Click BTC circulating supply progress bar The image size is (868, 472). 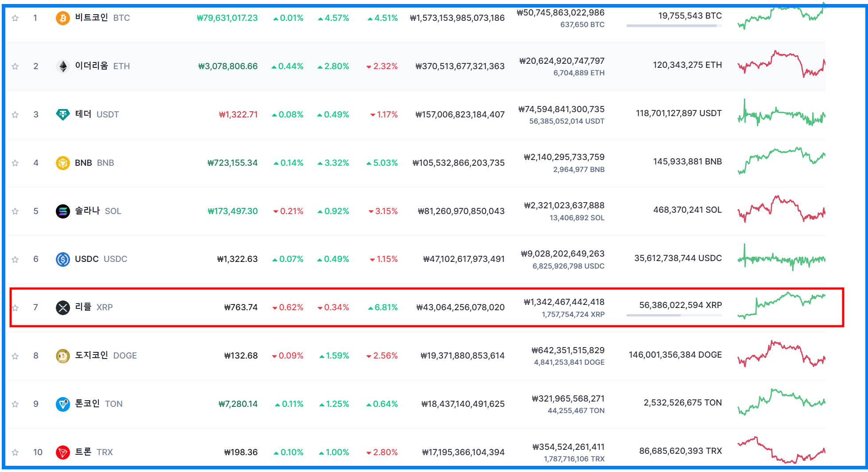[674, 26]
